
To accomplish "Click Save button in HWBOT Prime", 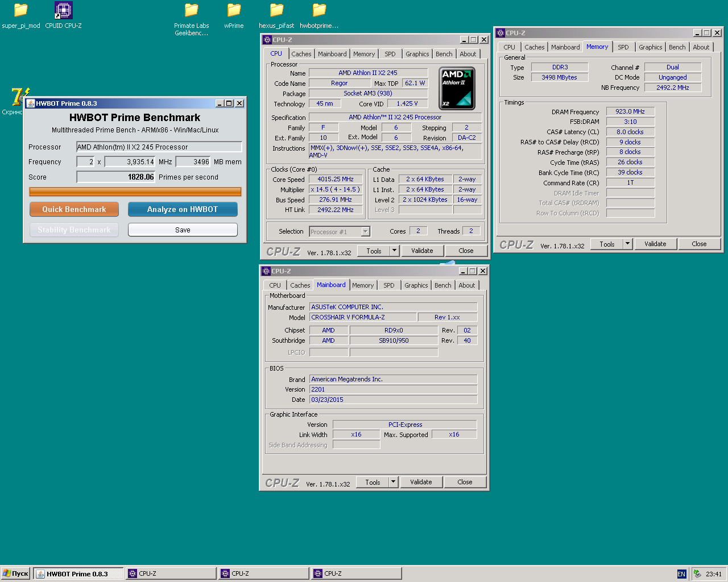I will [183, 230].
